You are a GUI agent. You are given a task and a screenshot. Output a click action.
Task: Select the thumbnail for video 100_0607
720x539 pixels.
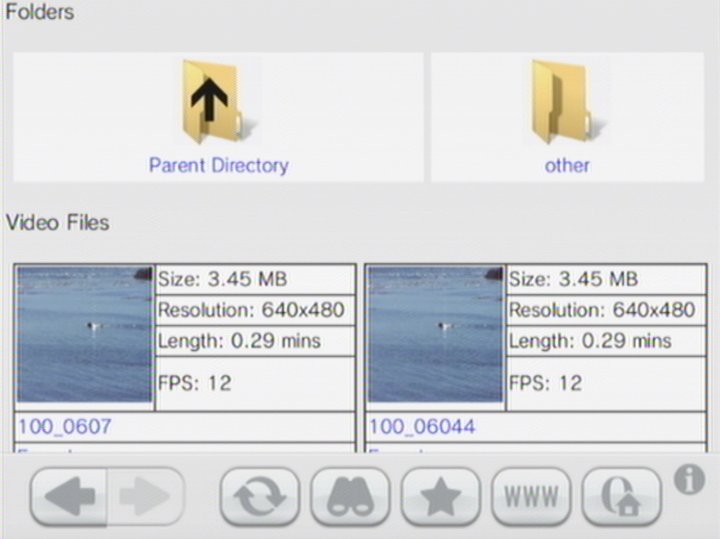pos(85,334)
